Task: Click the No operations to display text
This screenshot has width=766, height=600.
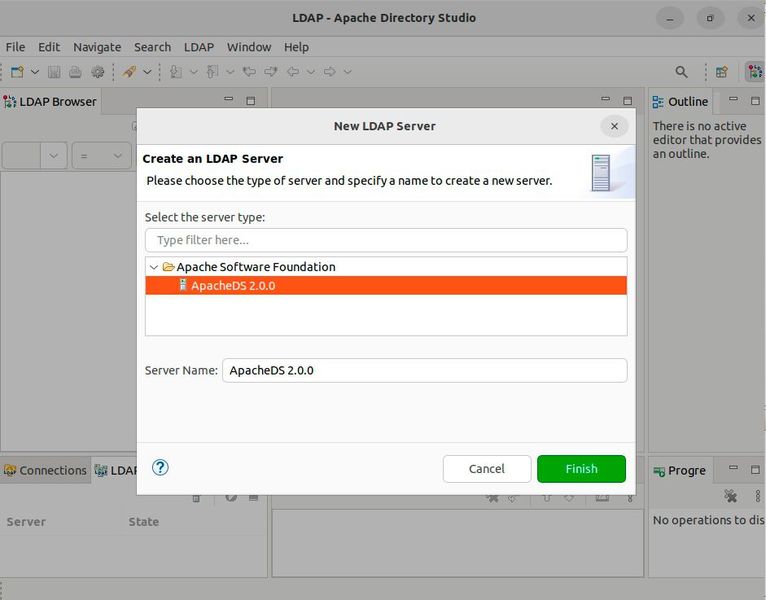Action: pyautogui.click(x=708, y=520)
